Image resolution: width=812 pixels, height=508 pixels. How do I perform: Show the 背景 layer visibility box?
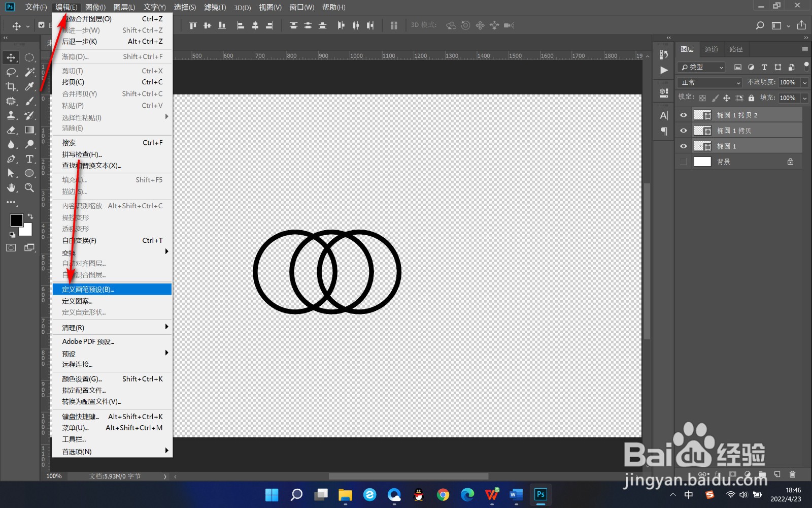[684, 162]
